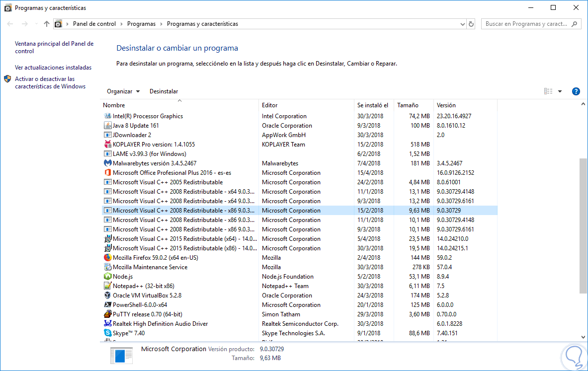588x371 pixels.
Task: Click version 16.0.9126.2152 cell
Action: [455, 173]
